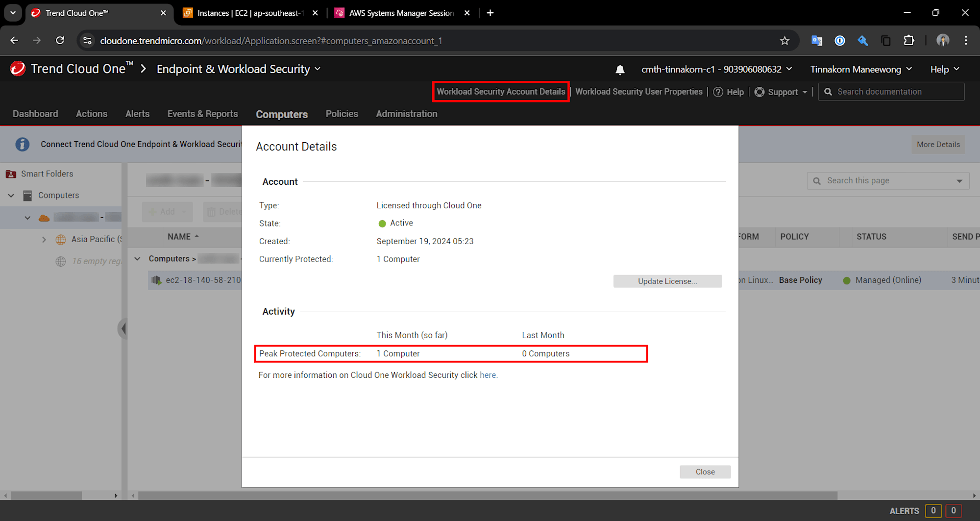The image size is (980, 521).
Task: Click the Trend Cloud One logo icon
Action: pyautogui.click(x=18, y=69)
